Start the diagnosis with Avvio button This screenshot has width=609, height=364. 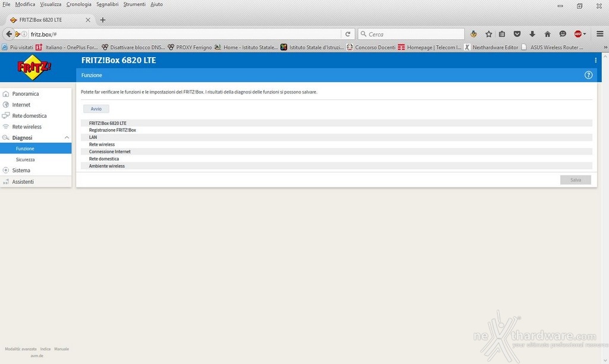click(x=96, y=109)
